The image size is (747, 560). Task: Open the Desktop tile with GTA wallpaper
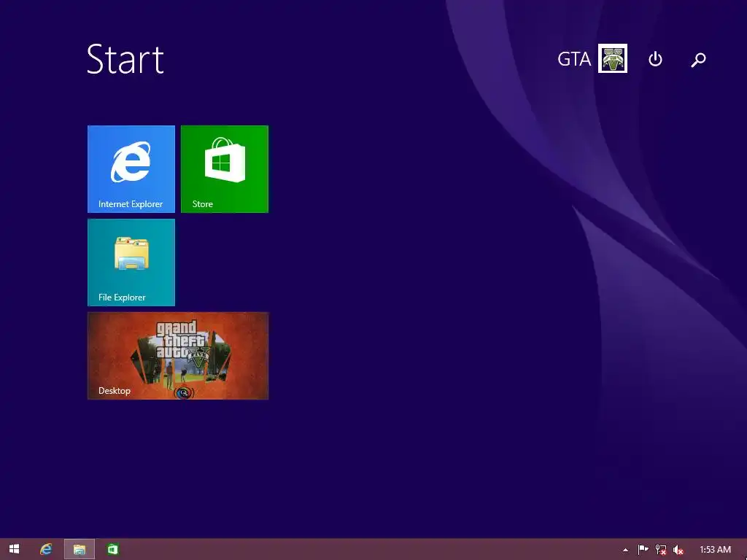pyautogui.click(x=178, y=356)
